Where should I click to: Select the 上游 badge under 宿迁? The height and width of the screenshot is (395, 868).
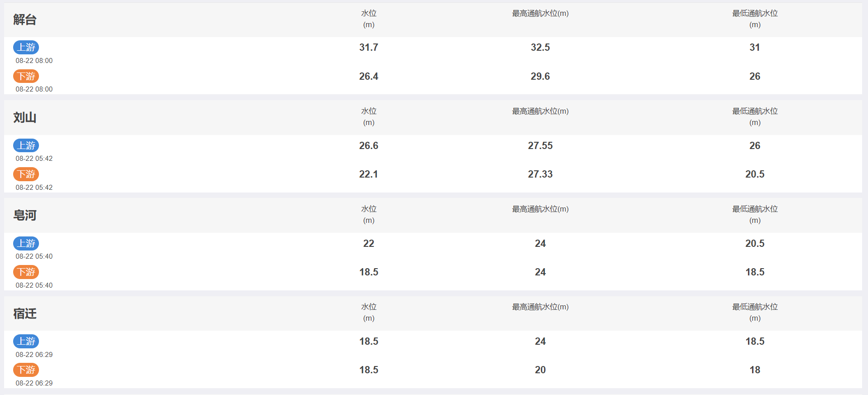click(26, 341)
